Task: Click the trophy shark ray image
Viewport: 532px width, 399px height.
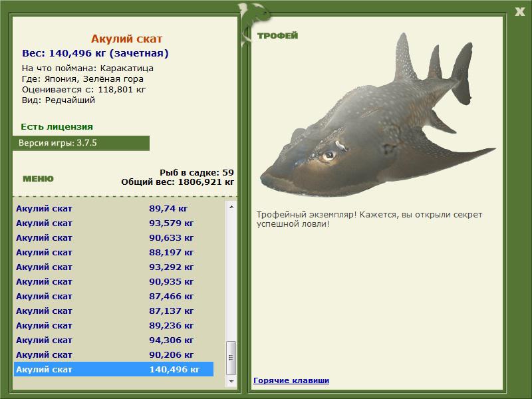Action: click(377, 115)
